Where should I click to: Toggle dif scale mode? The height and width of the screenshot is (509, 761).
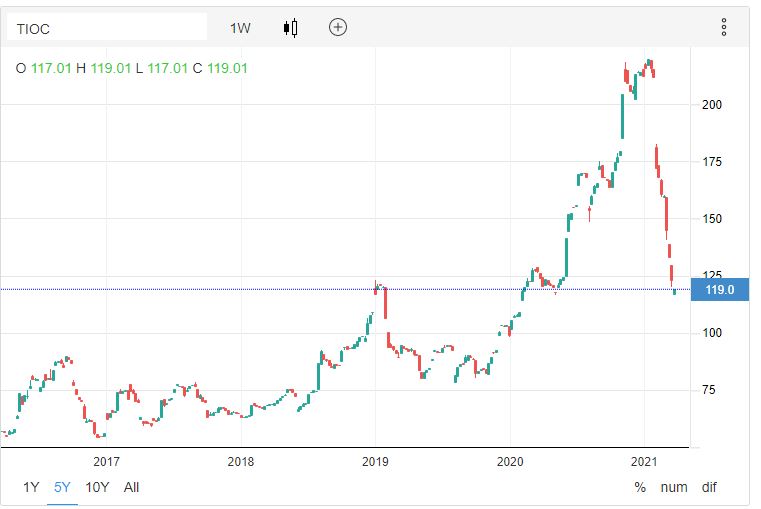click(709, 487)
